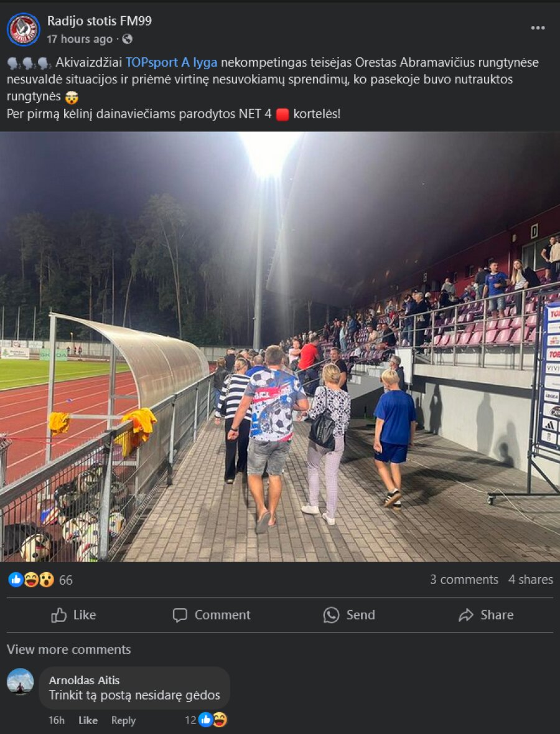This screenshot has height=734, width=560.
Task: Click the thumbs-up Like icon under the post
Action: 58,615
